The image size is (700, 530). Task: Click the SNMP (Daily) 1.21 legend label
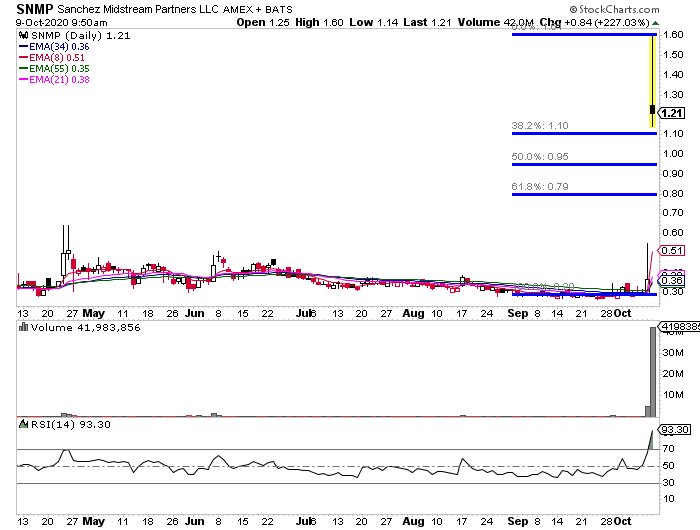coord(81,36)
